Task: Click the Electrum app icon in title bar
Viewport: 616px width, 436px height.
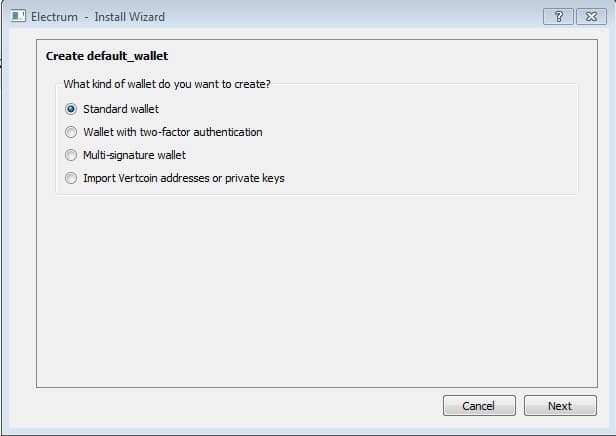Action: 18,16
